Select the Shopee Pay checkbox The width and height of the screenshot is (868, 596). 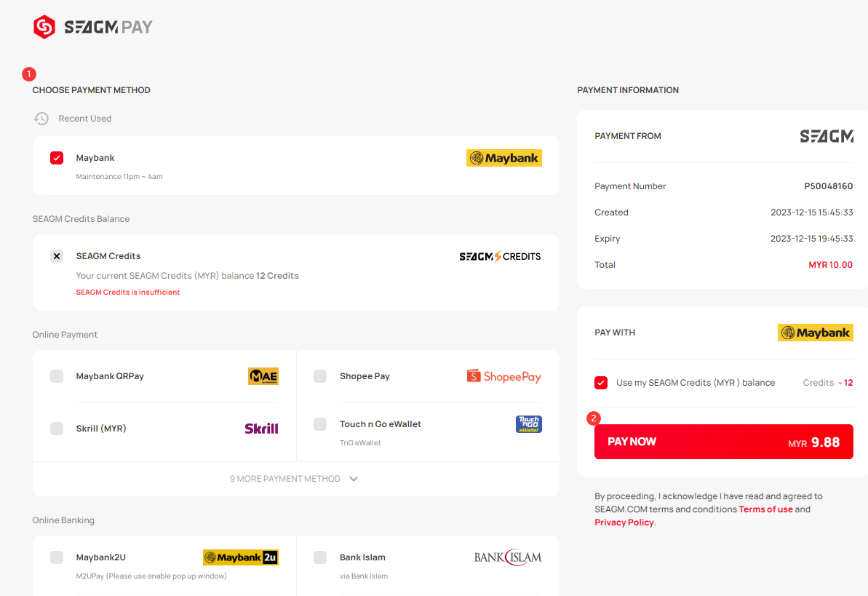coord(320,376)
